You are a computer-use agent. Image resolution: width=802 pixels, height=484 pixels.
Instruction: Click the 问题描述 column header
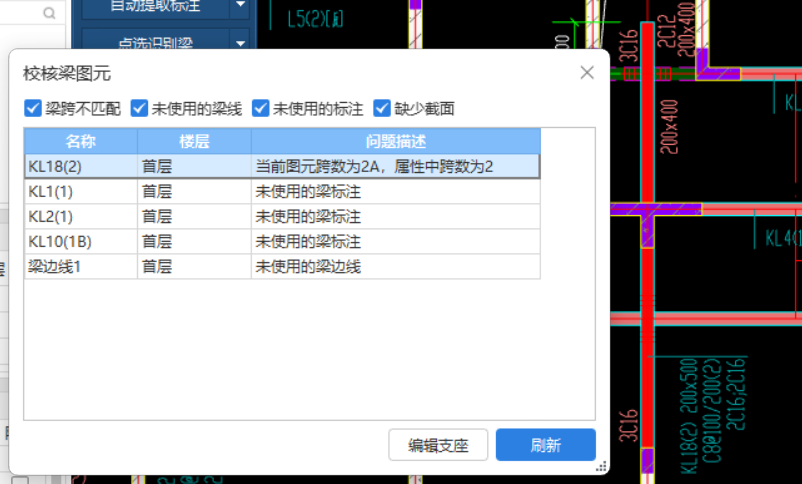tap(396, 141)
